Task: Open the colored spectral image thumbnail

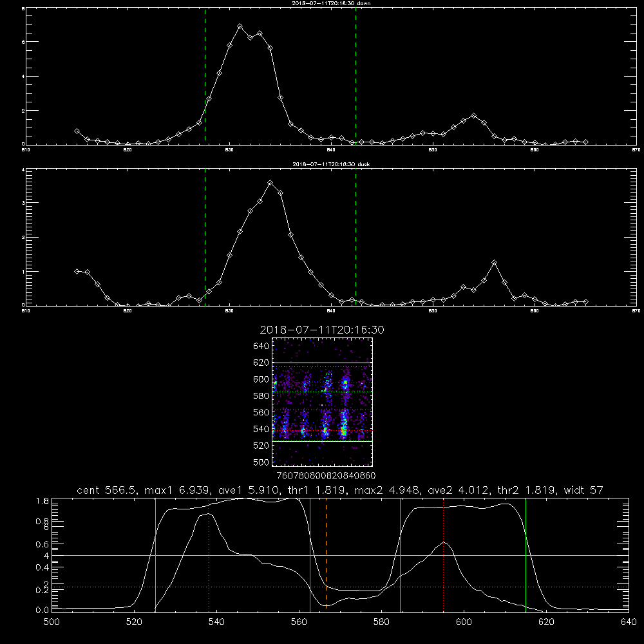Action: [322, 402]
